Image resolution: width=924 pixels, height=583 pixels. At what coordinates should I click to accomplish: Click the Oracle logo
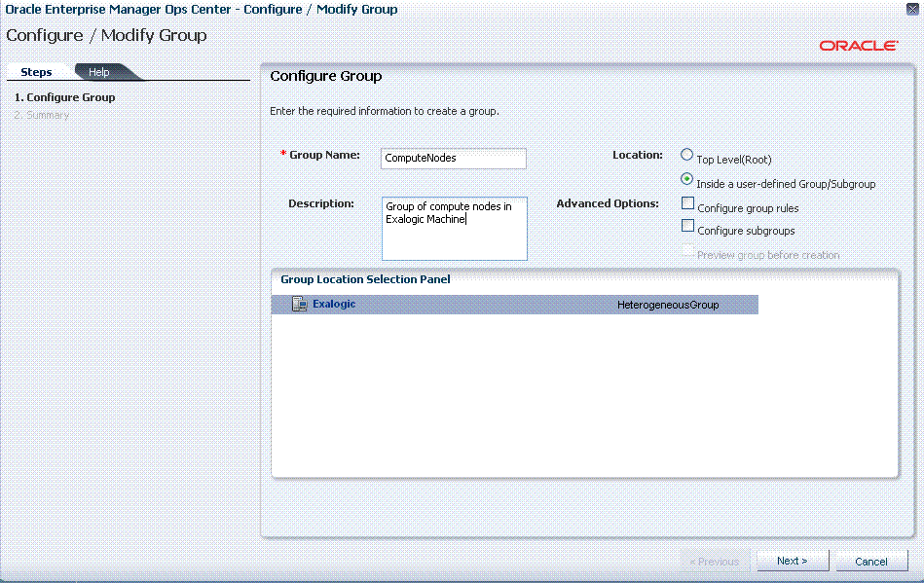coord(859,46)
